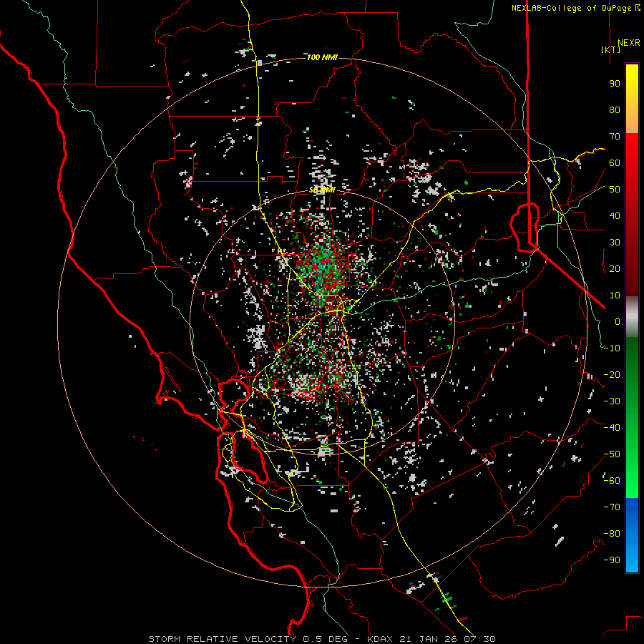This screenshot has height=644, width=644.
Task: Click the blue bottom segment of color bar
Action: click(632, 535)
